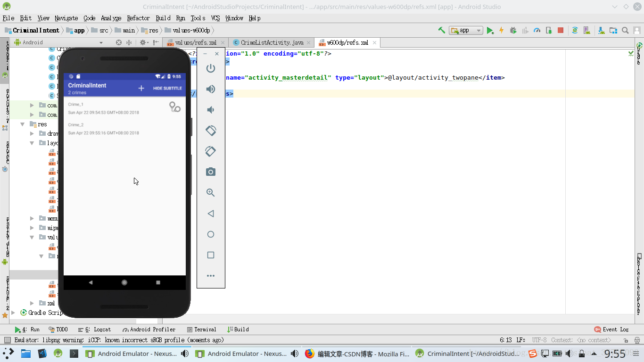The image size is (644, 362).
Task: Open taskbar file manager icon
Action: [25, 354]
